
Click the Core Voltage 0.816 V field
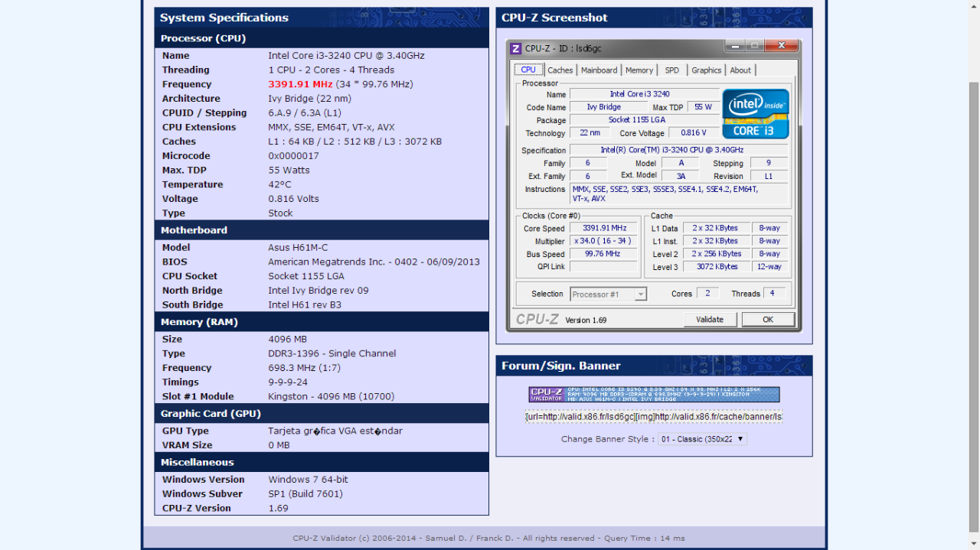pyautogui.click(x=693, y=133)
